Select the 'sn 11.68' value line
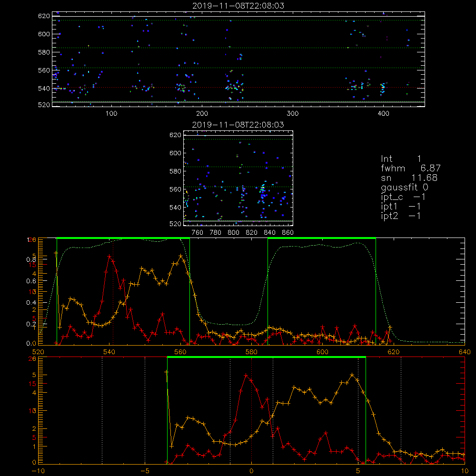This screenshot has width=476, height=476. point(409,178)
